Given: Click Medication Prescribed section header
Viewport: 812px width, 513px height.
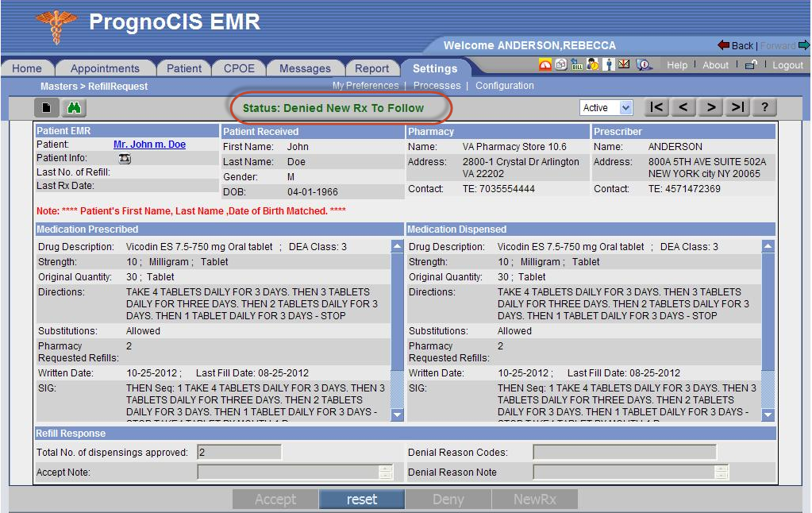Looking at the screenshot, I should click(219, 229).
